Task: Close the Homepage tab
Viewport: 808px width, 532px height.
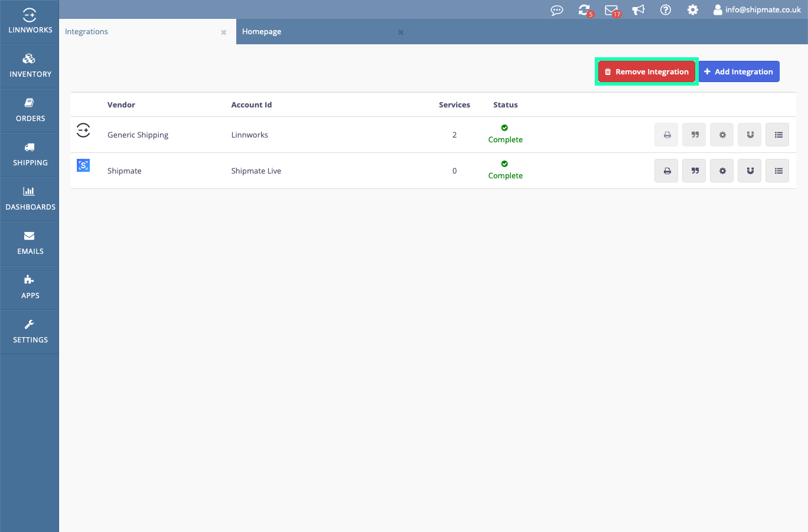Action: [x=401, y=32]
